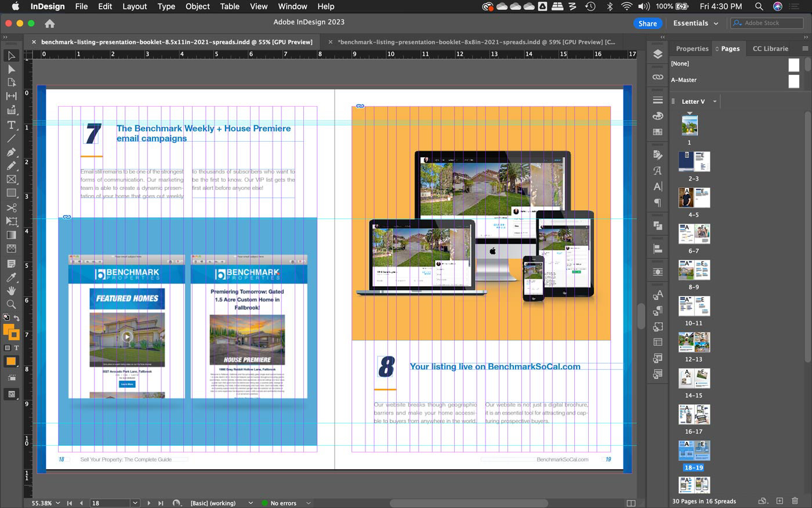Select the Hand tool

(11, 290)
